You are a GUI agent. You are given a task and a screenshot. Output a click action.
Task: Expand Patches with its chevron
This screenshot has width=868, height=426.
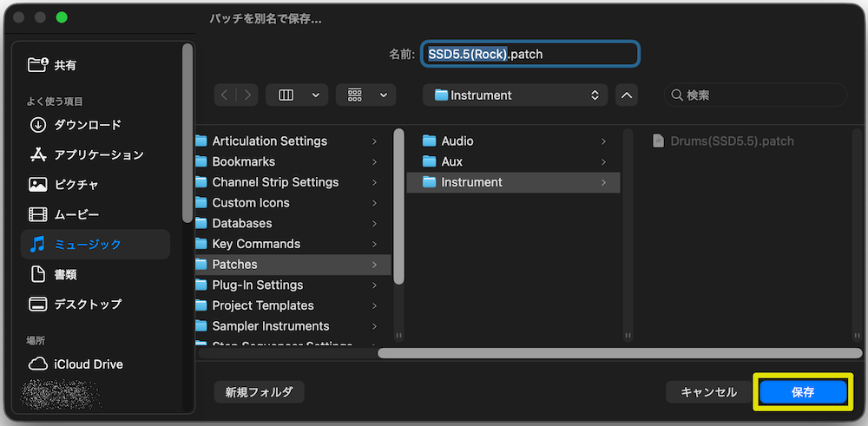[x=375, y=265]
